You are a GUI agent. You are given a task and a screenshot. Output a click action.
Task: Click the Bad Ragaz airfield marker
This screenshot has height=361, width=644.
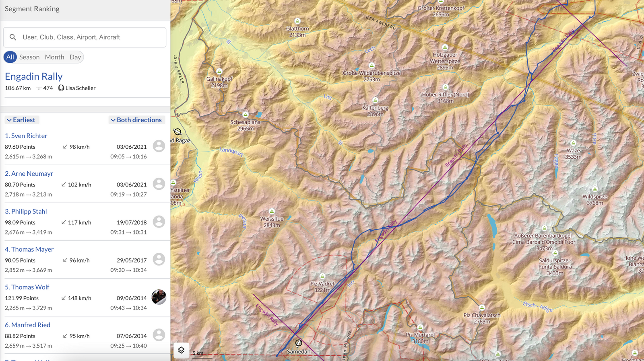point(178,132)
